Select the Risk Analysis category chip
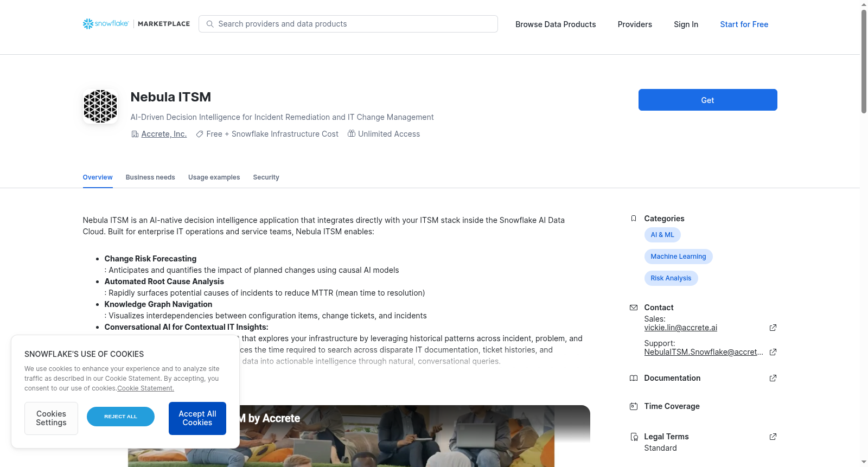The image size is (868, 467). point(671,278)
